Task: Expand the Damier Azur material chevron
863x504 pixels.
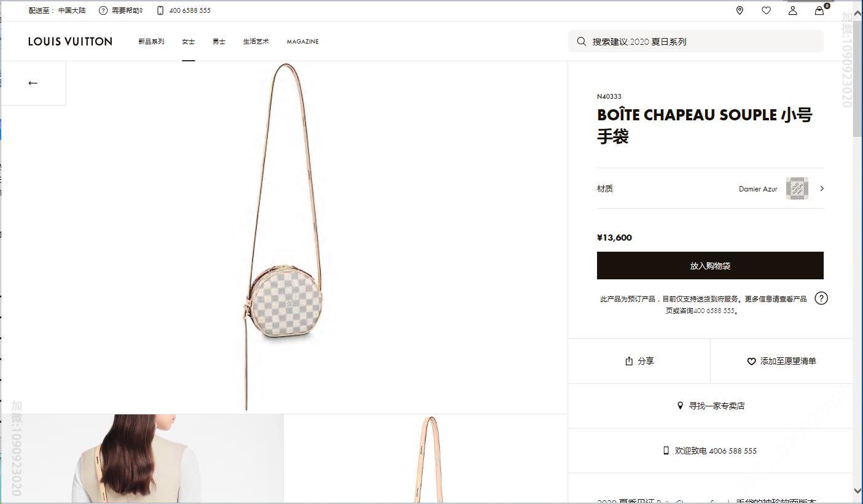Action: click(822, 188)
